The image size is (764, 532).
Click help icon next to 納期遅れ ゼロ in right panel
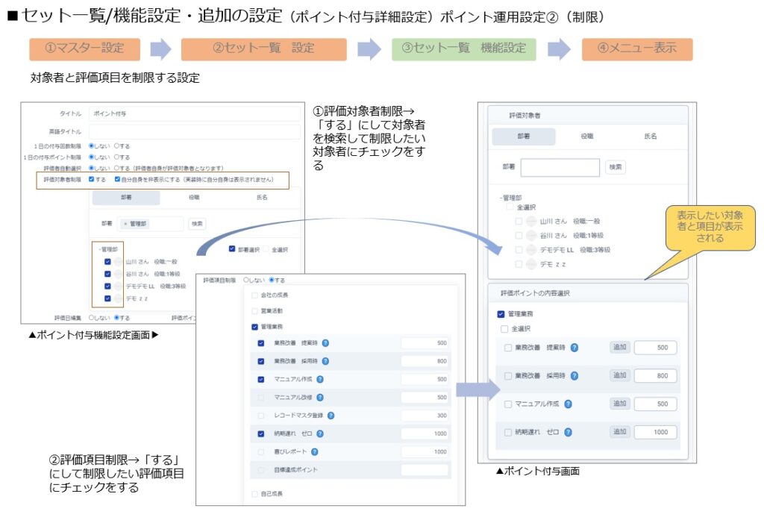click(569, 432)
